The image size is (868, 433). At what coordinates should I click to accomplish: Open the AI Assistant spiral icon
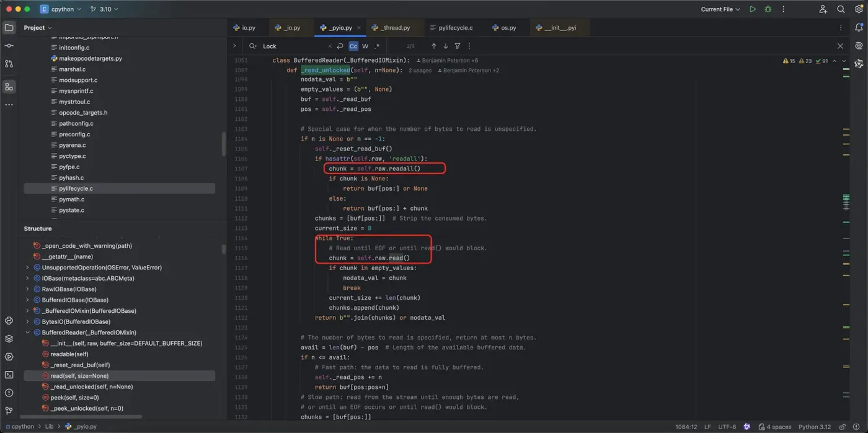859,46
